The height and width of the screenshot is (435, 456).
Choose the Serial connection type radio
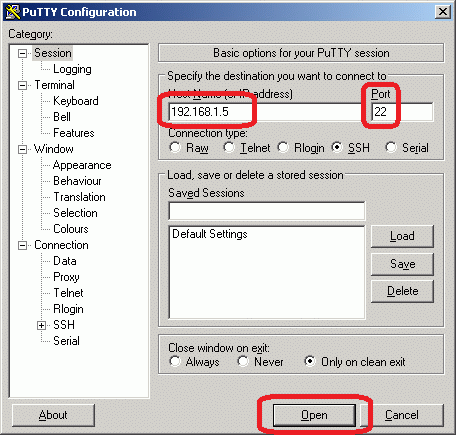pyautogui.click(x=391, y=147)
